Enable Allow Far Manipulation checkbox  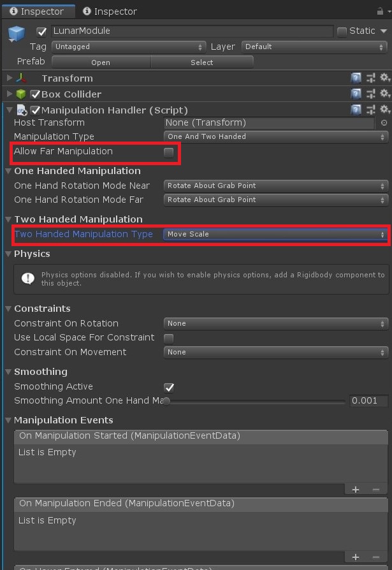(x=168, y=152)
